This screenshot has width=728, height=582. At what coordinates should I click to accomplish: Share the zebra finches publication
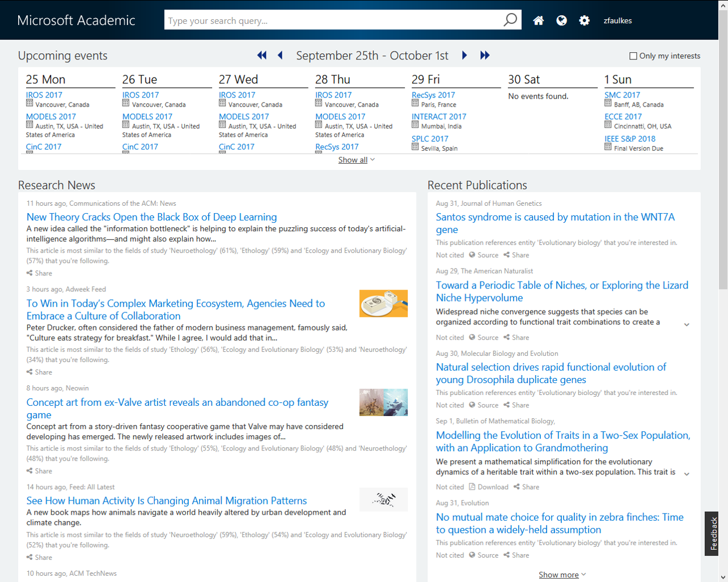tap(516, 555)
